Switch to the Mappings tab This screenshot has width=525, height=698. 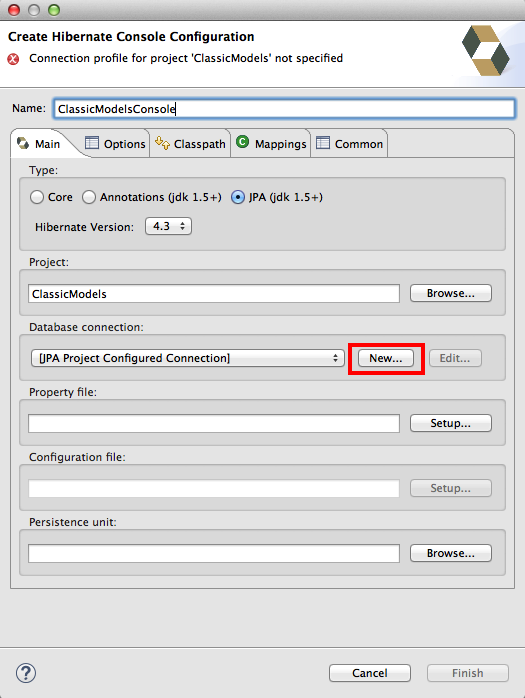point(271,144)
